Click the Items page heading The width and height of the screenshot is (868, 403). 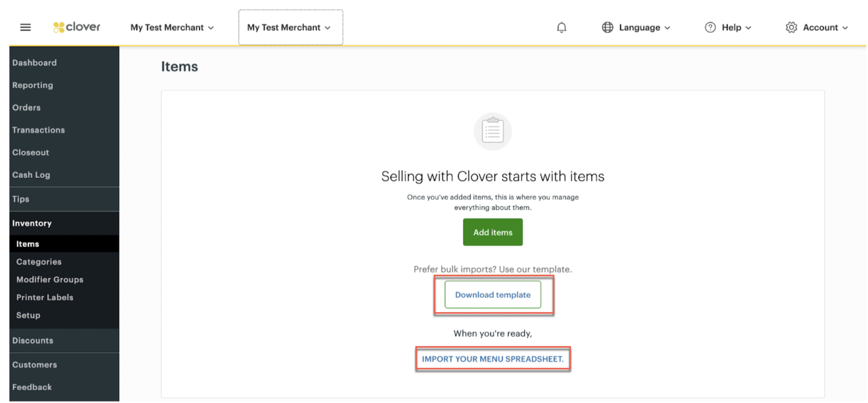point(180,67)
